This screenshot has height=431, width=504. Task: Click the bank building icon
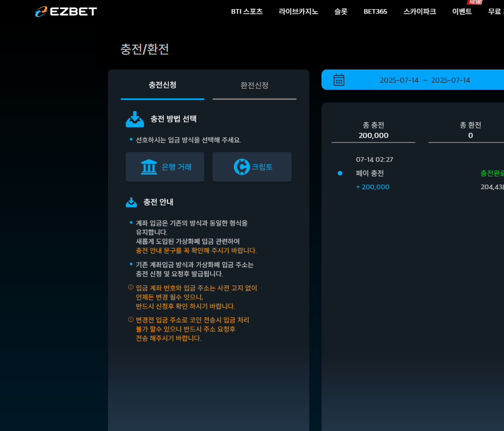tap(149, 167)
